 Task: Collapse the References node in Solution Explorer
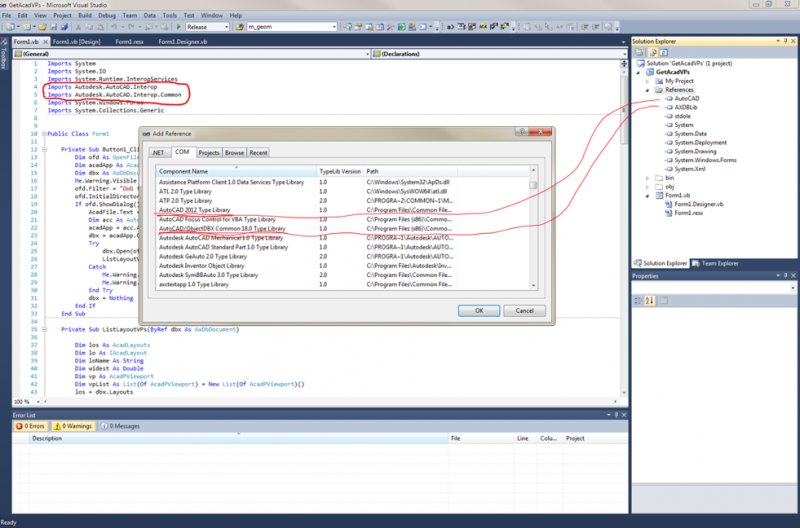pos(647,90)
